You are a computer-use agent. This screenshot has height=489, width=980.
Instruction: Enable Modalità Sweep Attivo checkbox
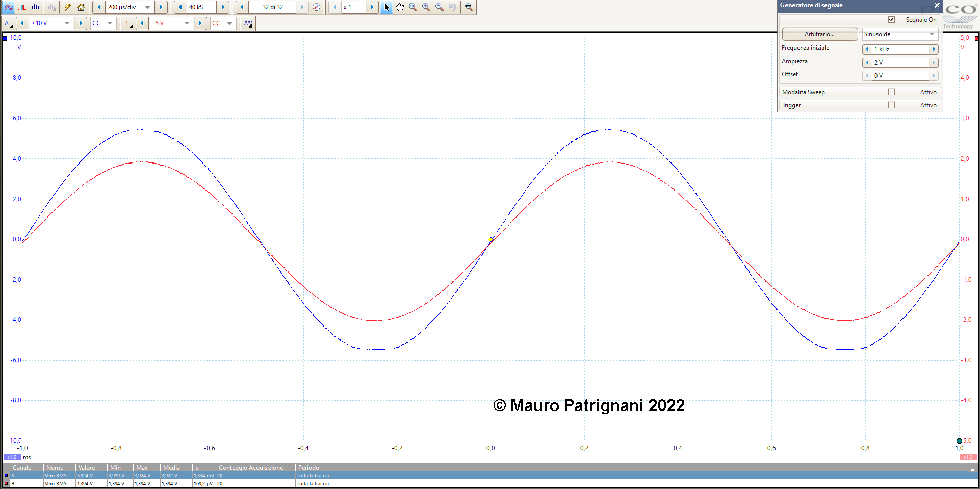tap(891, 92)
